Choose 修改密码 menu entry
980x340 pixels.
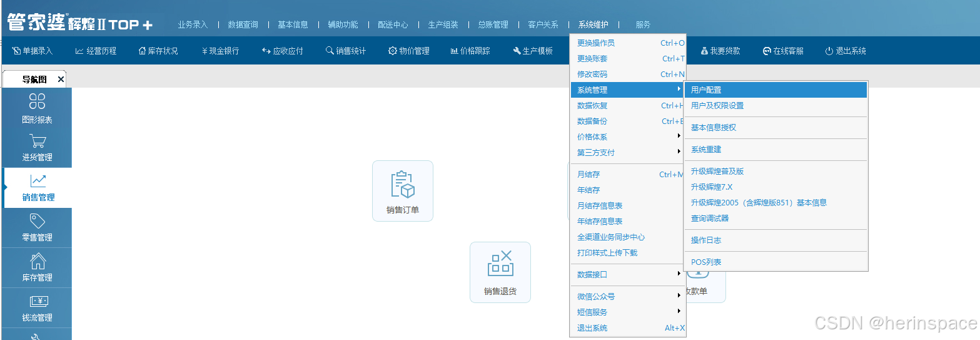[x=628, y=74]
